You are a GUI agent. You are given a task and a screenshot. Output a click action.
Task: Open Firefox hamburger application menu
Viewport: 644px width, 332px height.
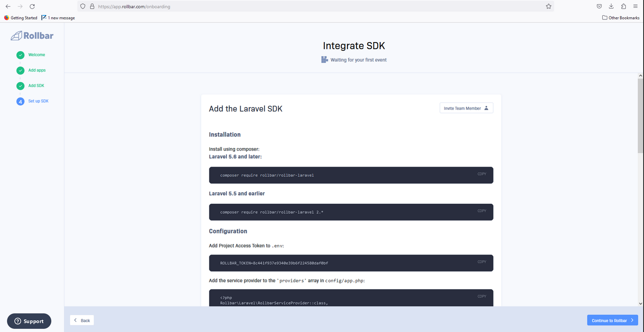(635, 6)
